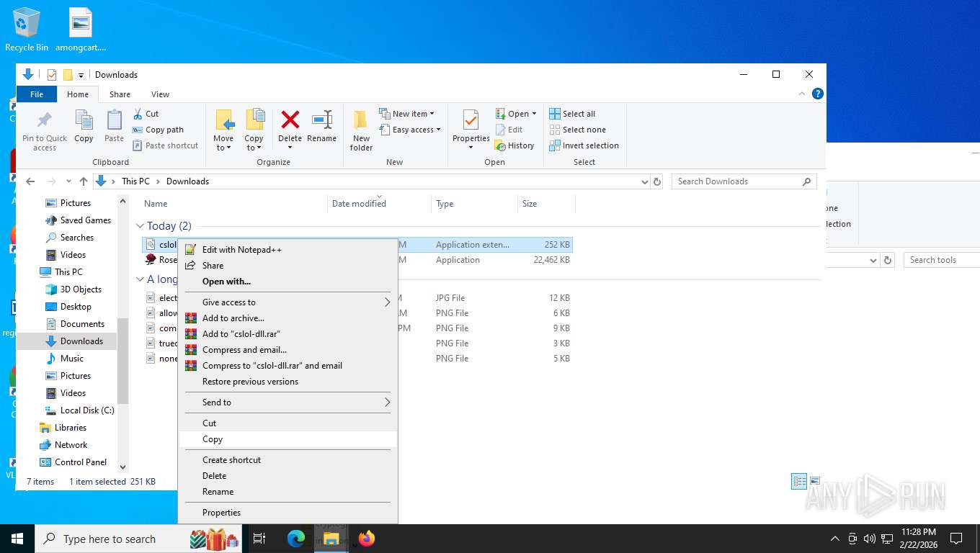Select Network in navigation pane

coord(71,445)
